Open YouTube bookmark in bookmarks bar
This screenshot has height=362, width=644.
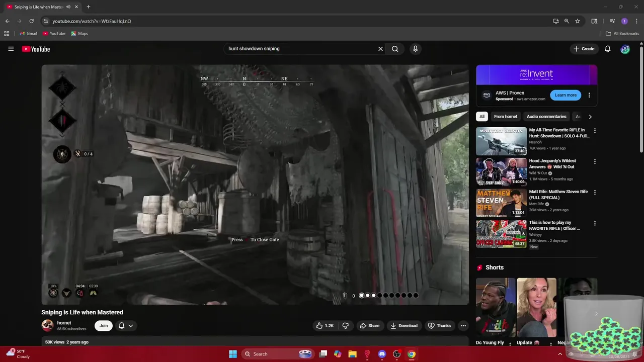(x=54, y=34)
